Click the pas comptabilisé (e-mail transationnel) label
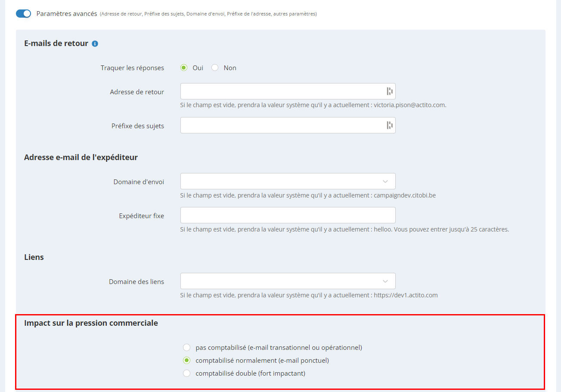This screenshot has width=561, height=392. (279, 347)
